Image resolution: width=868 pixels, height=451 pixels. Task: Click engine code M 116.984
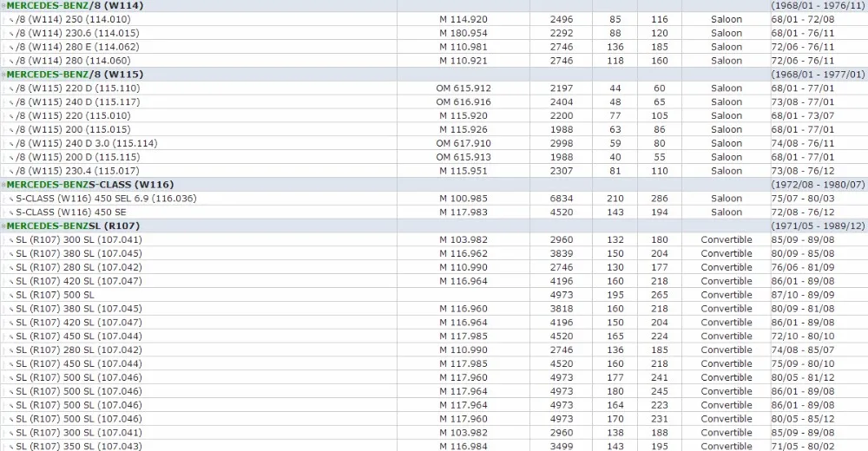click(x=464, y=446)
